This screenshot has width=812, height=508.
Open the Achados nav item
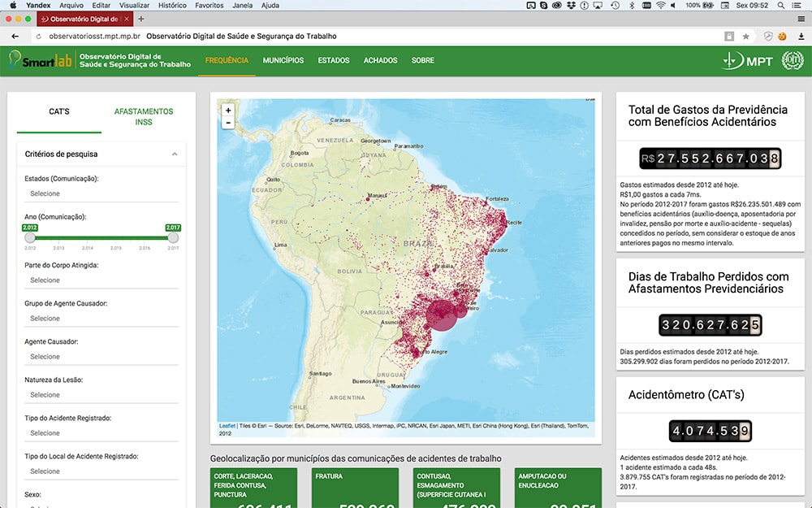[x=380, y=60]
